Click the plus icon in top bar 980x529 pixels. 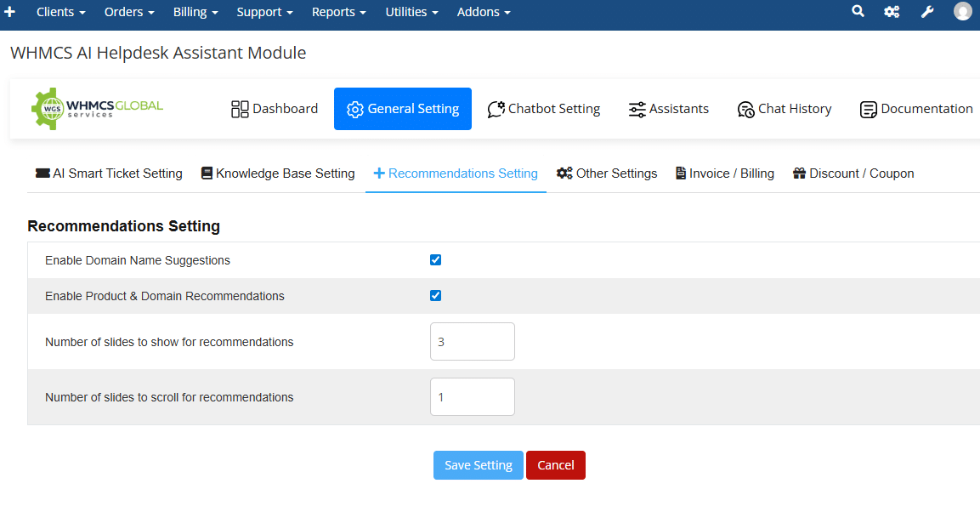(x=10, y=12)
